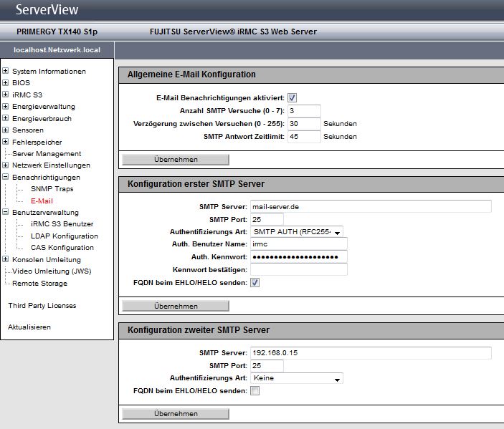Enable FQDN checkbox for second SMTP server

click(255, 391)
